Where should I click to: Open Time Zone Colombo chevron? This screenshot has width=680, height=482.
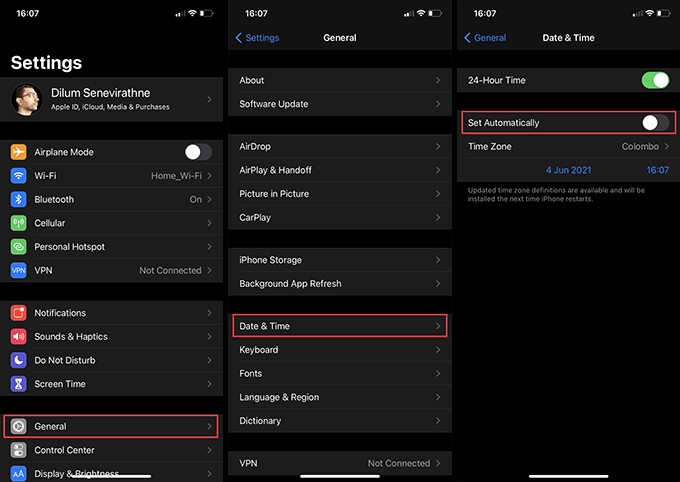(x=667, y=146)
